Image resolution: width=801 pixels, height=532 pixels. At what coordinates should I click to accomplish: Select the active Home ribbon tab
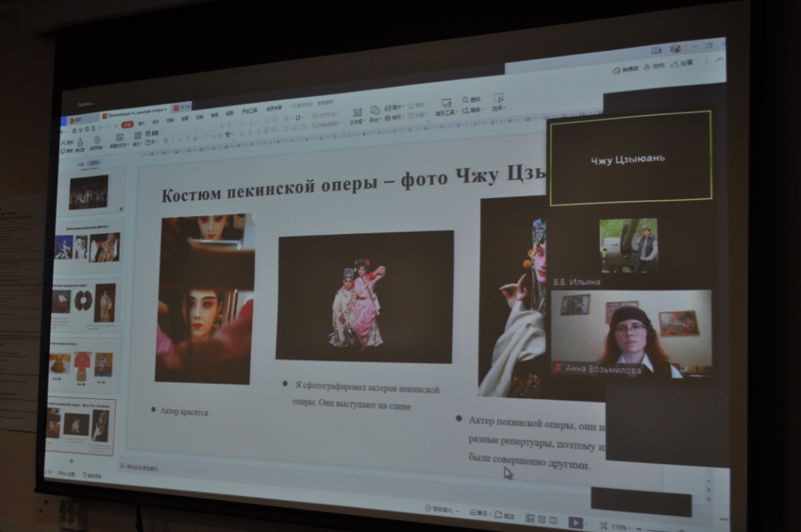[x=128, y=124]
